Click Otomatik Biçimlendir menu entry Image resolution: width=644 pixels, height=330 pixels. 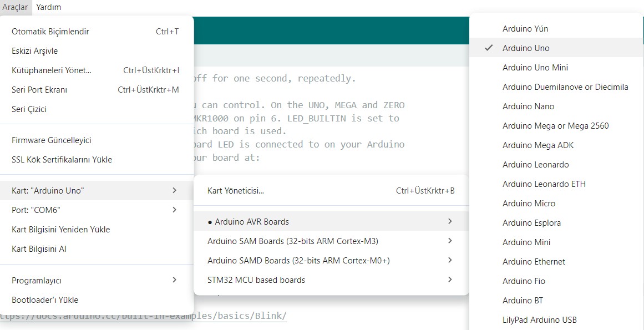tap(50, 32)
